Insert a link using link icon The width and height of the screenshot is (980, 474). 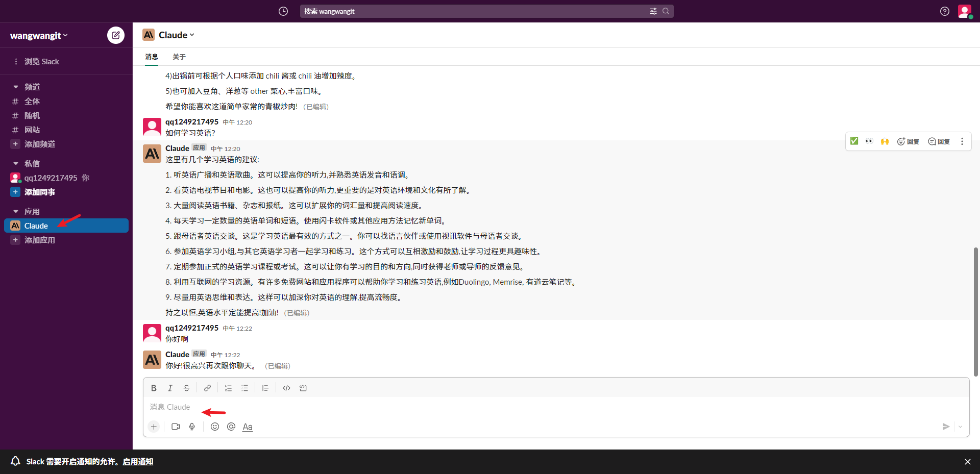point(207,388)
